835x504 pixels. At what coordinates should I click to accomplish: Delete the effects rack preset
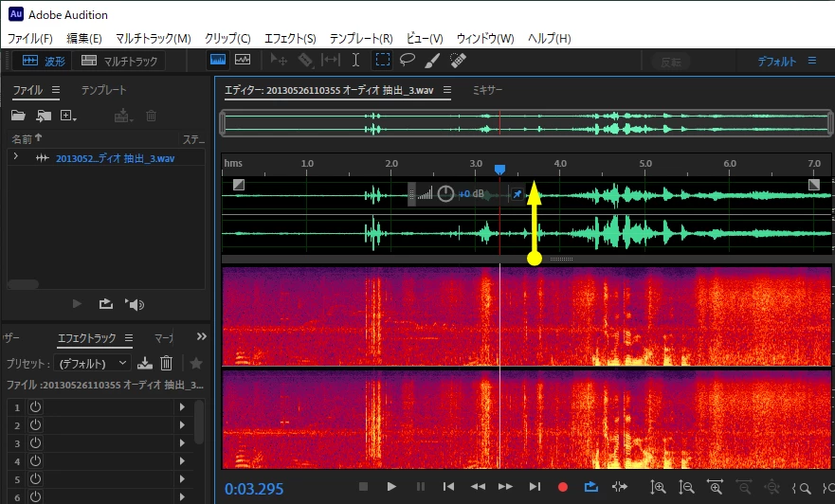pos(166,363)
